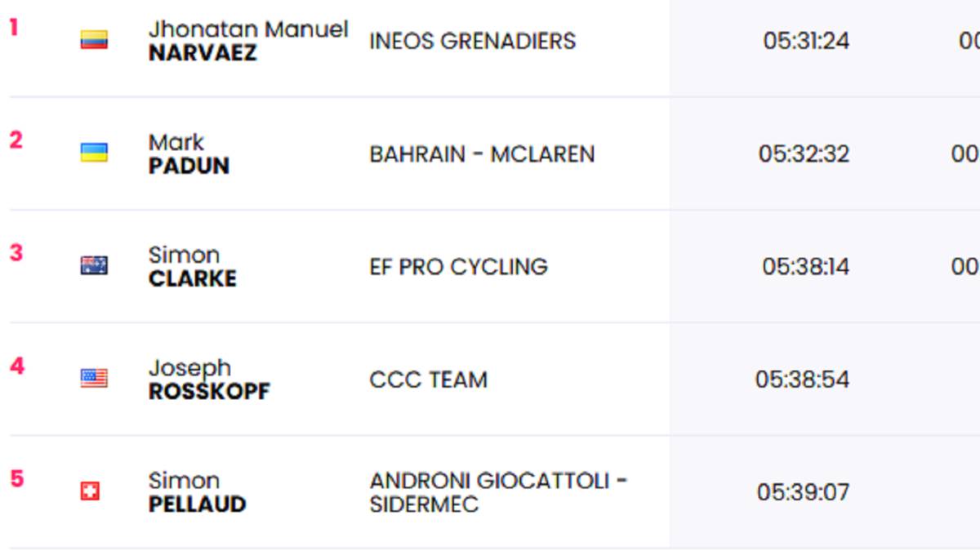980x551 pixels.
Task: Click the rank number 1
Action: pos(13,28)
